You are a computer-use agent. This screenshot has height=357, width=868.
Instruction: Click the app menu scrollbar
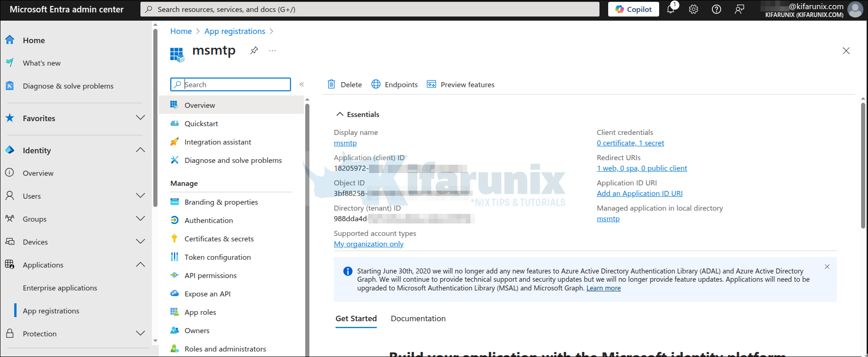[307, 229]
